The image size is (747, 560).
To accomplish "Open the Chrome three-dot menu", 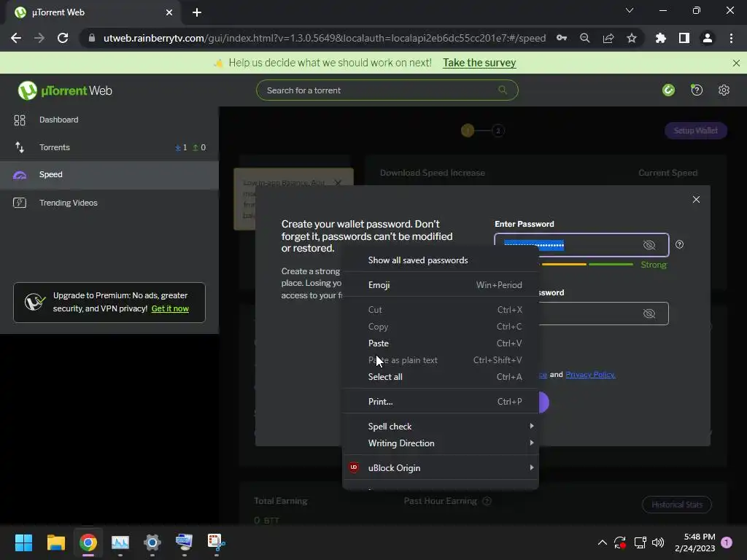I will [731, 38].
